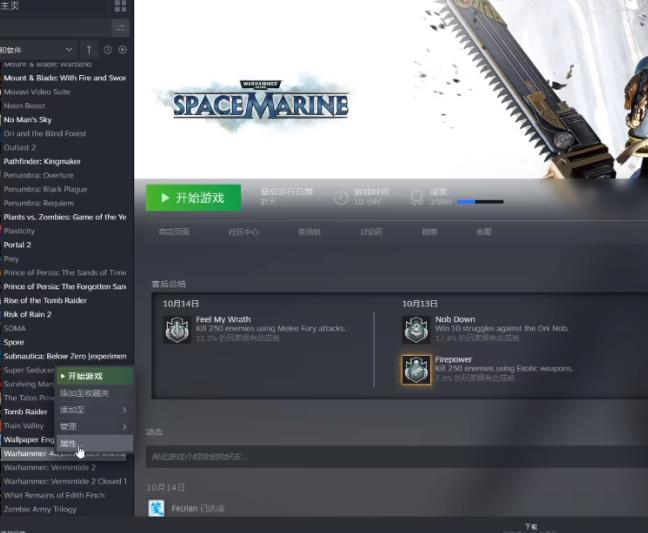Select Warhammer: Vermintide 2 entry

[x=50, y=468]
